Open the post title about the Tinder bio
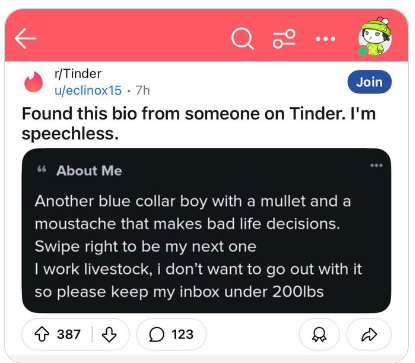This screenshot has height=363, width=415. (x=199, y=123)
